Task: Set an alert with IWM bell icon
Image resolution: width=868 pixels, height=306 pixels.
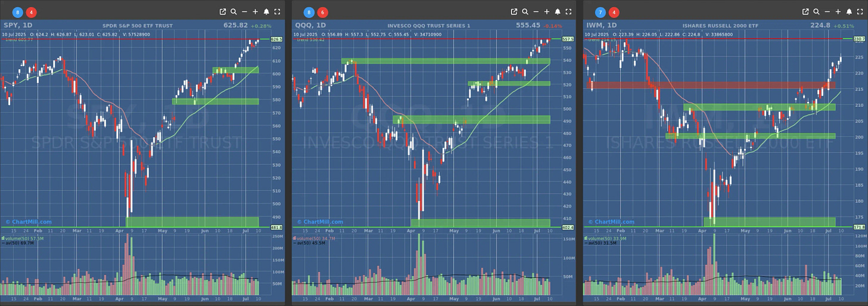Action: pos(849,12)
